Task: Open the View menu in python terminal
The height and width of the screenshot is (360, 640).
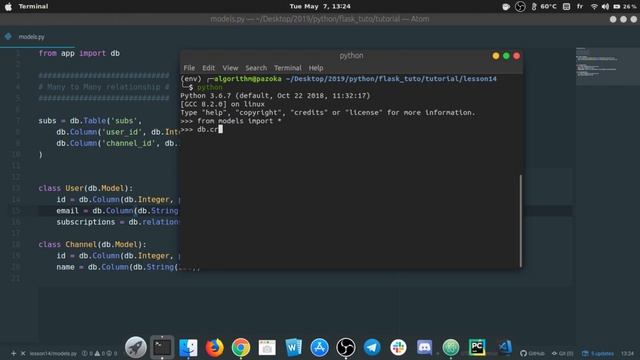Action: [230, 68]
